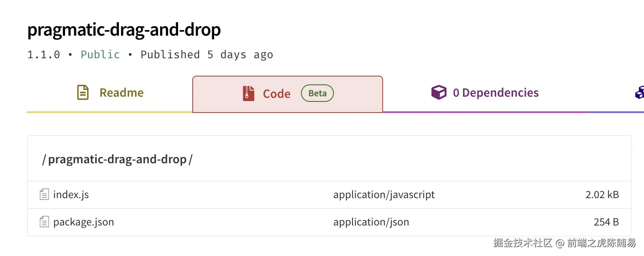The width and height of the screenshot is (644, 256).
Task: Open the package.json file
Action: pyautogui.click(x=84, y=222)
